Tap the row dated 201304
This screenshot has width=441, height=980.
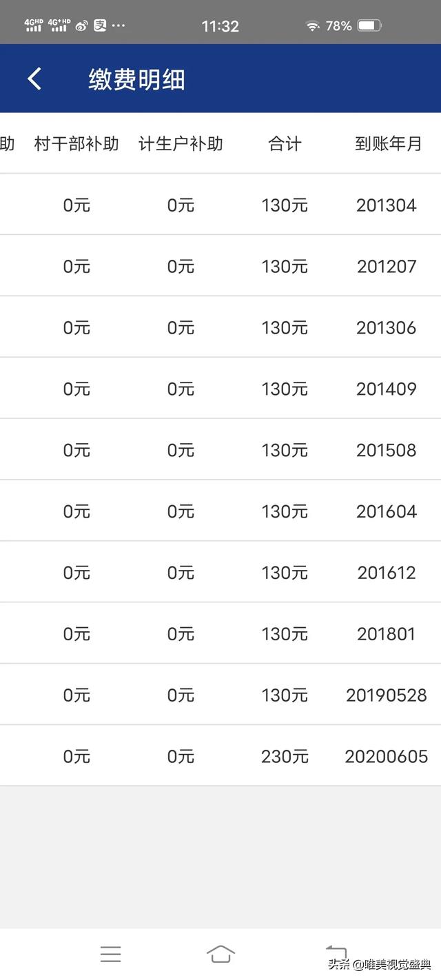220,205
